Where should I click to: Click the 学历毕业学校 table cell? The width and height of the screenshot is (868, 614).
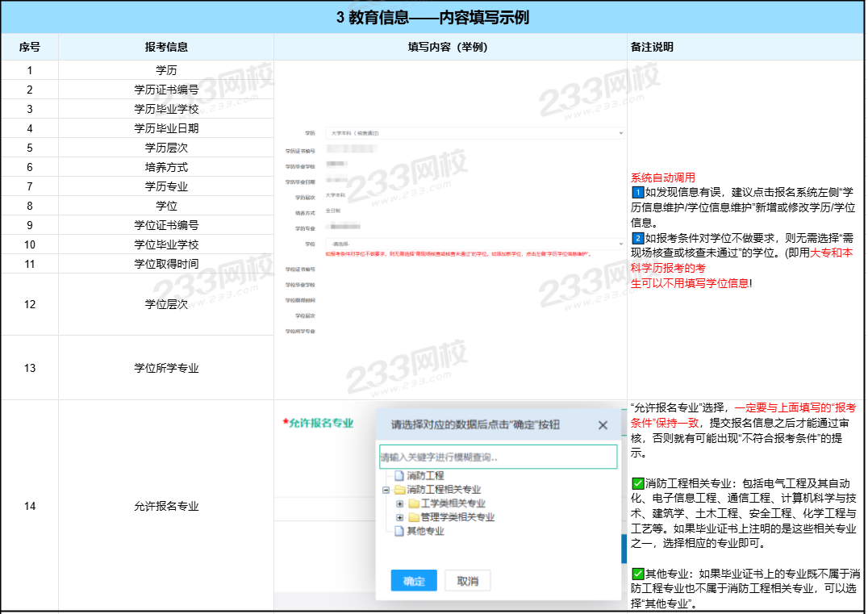[166, 109]
